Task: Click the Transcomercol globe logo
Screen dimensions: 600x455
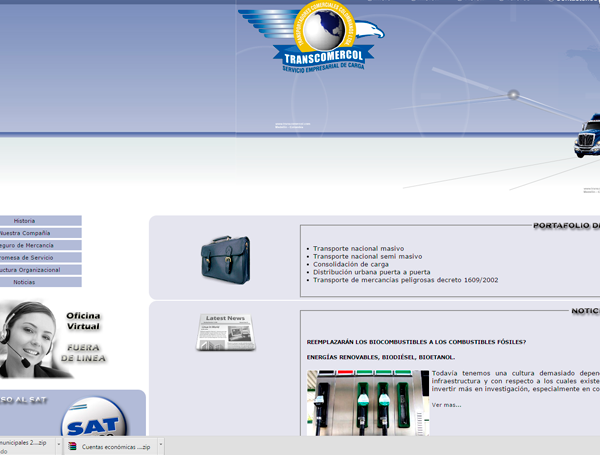Action: [x=312, y=36]
